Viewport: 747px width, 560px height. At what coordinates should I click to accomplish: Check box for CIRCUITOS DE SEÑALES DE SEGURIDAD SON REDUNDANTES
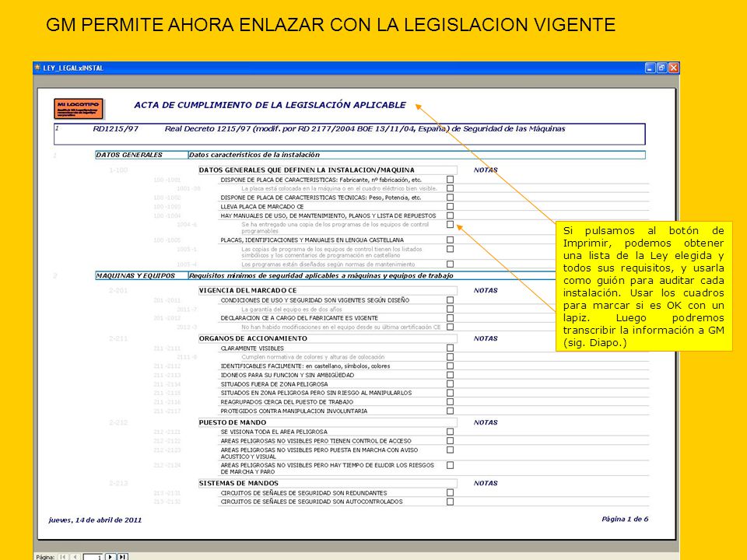[451, 492]
